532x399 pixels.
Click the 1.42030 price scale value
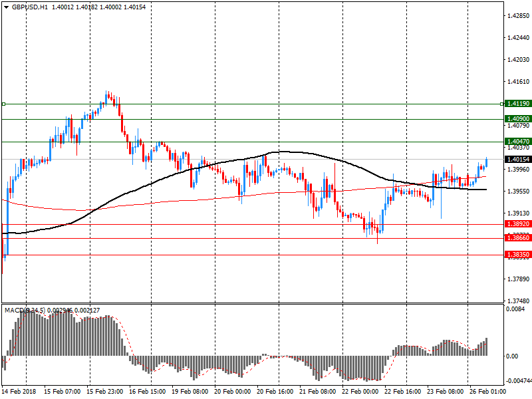coord(518,60)
